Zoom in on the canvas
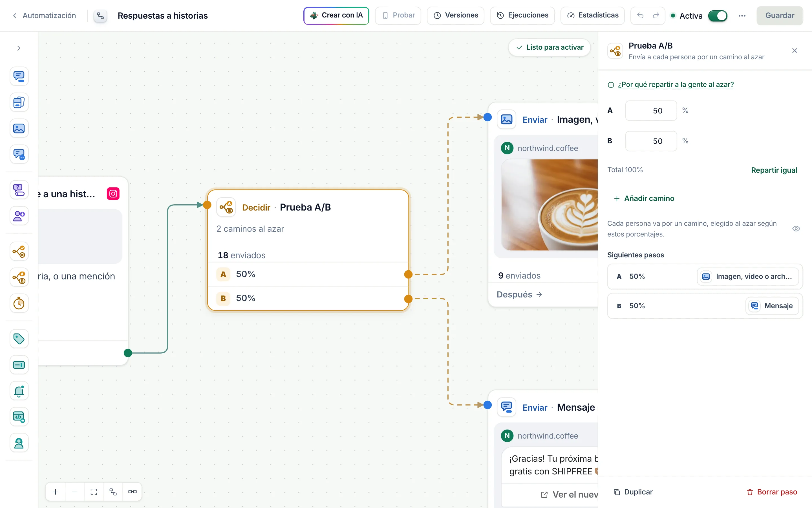 click(x=56, y=492)
